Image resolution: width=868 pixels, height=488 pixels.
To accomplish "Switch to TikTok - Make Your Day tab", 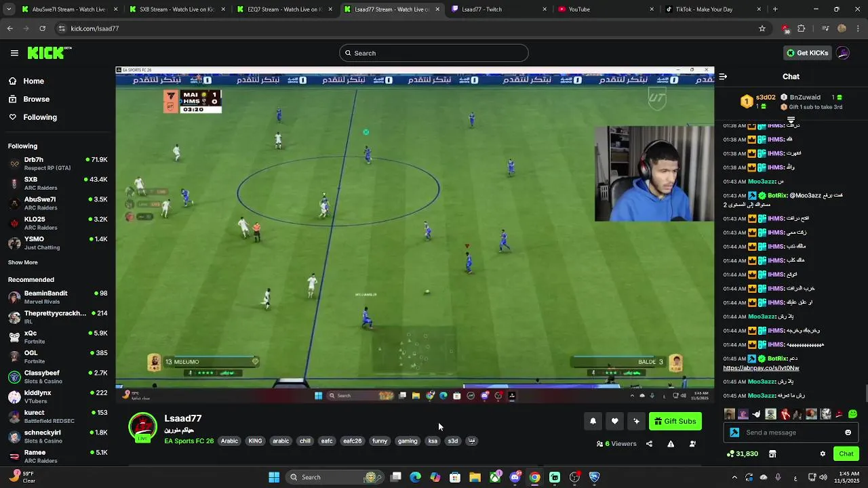I will [713, 9].
